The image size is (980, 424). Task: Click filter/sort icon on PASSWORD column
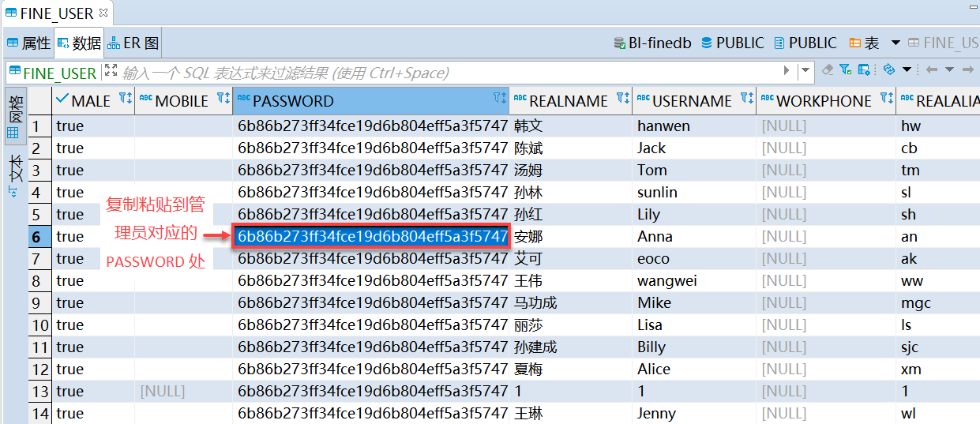click(499, 99)
